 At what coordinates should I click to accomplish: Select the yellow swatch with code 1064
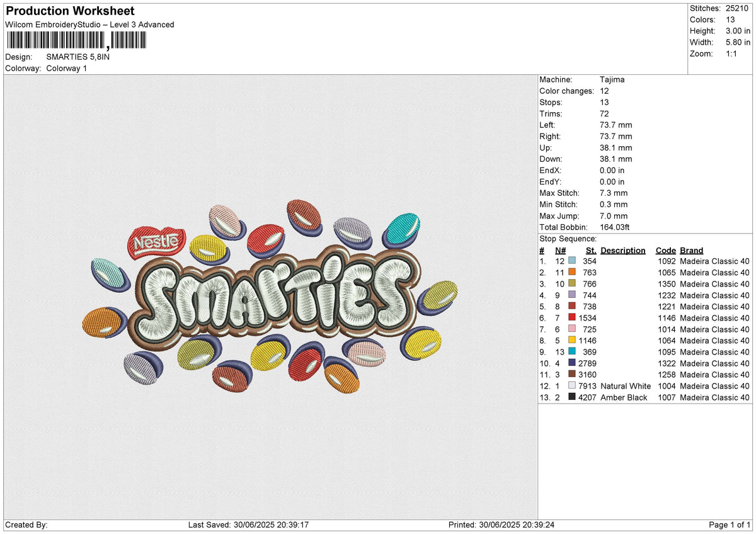tap(572, 340)
